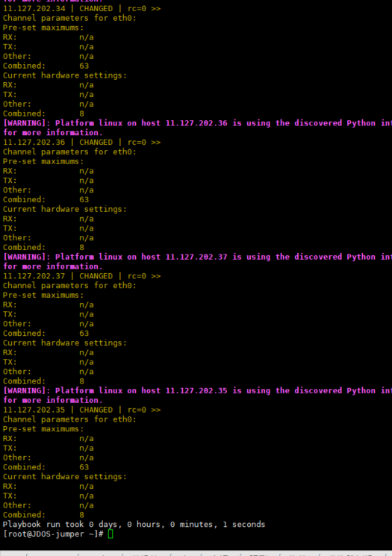Place cursor at the green terminal cursor block
Image resolution: width=392 pixels, height=556 pixels.
click(111, 534)
